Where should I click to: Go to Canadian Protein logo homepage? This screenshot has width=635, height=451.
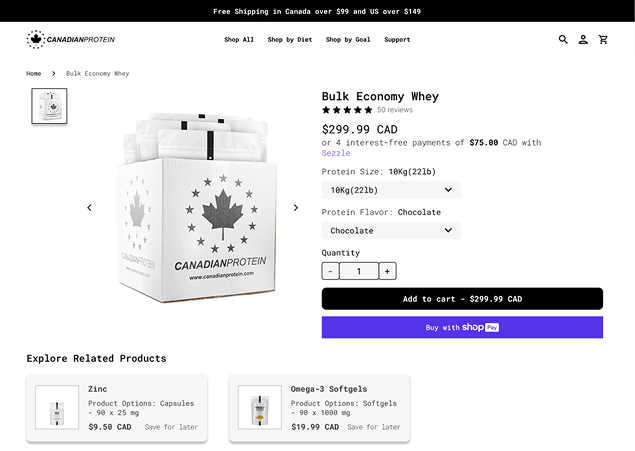(x=71, y=39)
